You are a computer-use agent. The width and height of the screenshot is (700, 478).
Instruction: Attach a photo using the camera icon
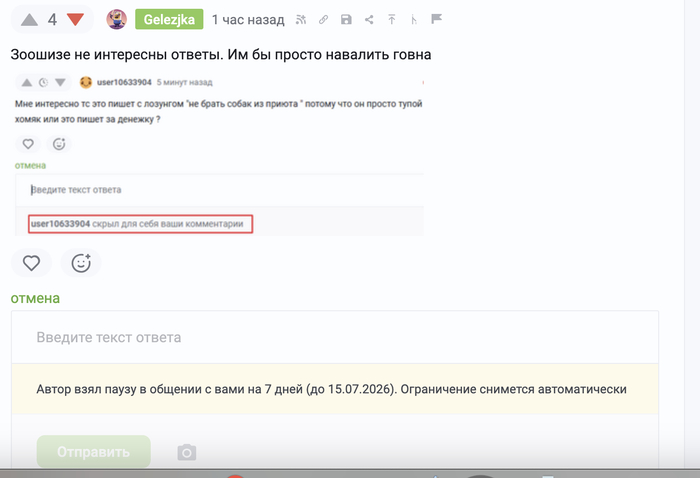click(x=187, y=452)
